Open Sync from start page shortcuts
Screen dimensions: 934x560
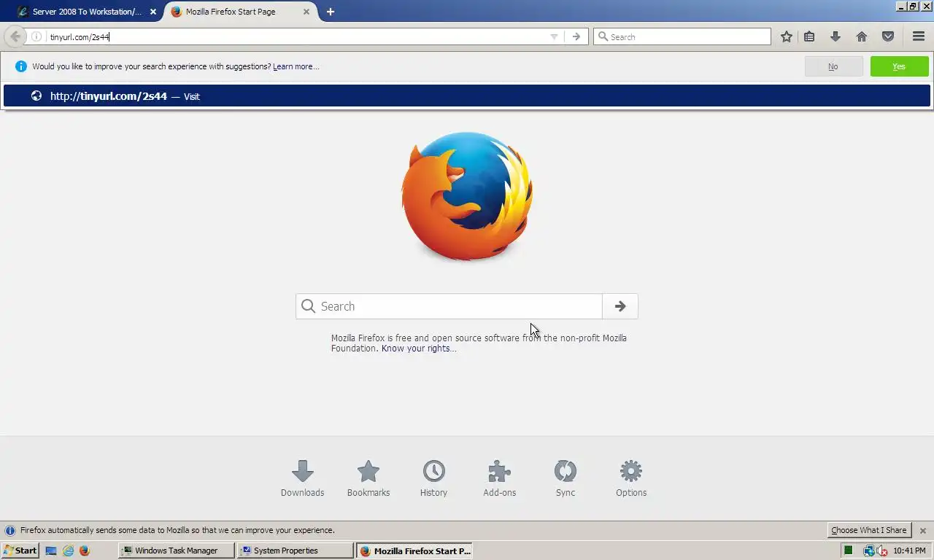tap(566, 478)
